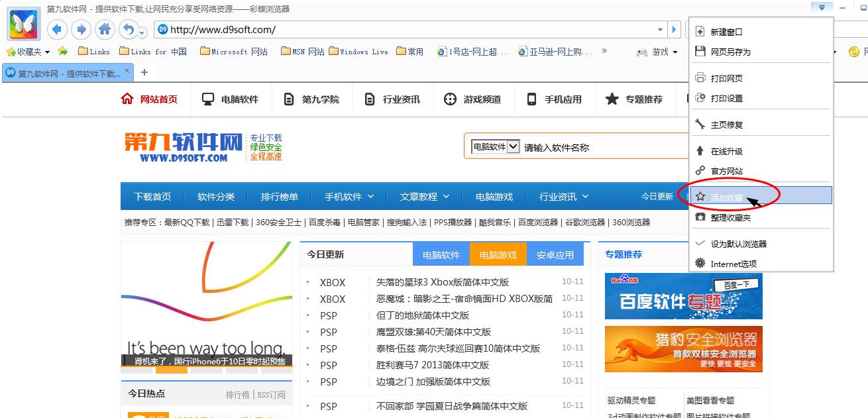Refresh the page with the reload icon
Viewport: 868px width, 418px height.
point(127,29)
